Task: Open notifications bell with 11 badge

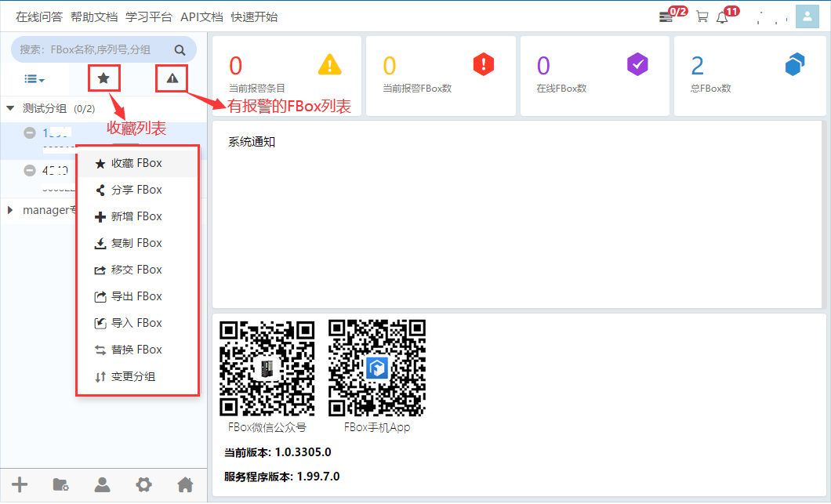Action: [722, 16]
